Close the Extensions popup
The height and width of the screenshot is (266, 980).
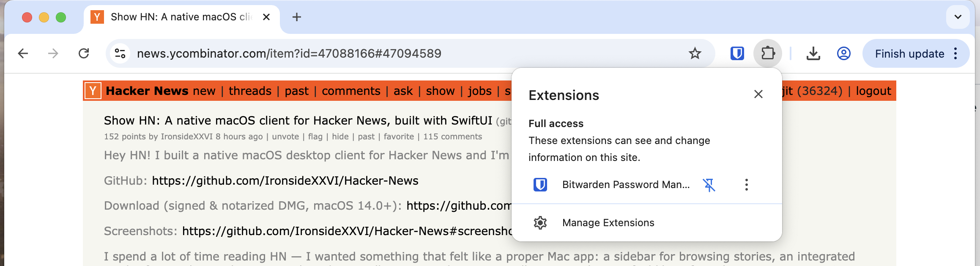(x=758, y=94)
